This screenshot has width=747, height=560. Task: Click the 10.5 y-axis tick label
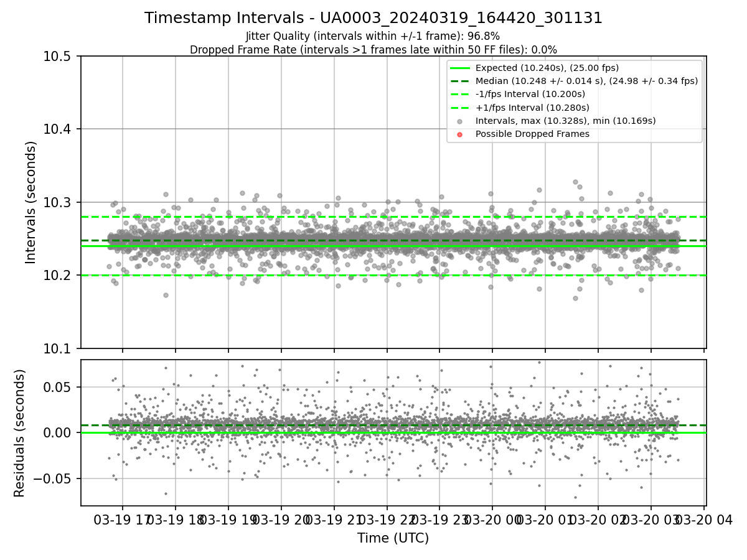click(x=59, y=57)
